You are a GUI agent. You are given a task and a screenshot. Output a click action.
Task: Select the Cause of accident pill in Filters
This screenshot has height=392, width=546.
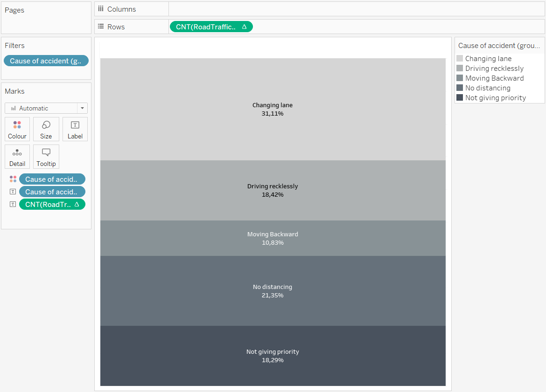click(x=46, y=61)
